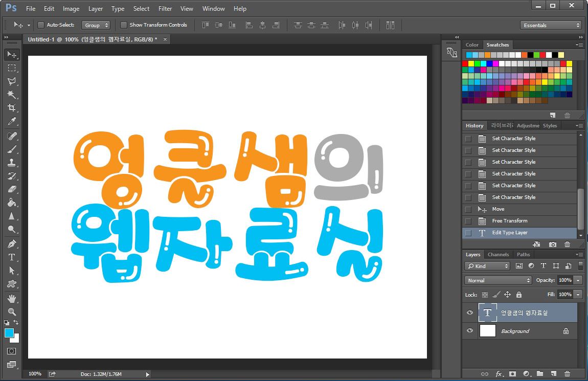Select the Rectangular Marquee tool
The image size is (588, 381).
pos(12,68)
